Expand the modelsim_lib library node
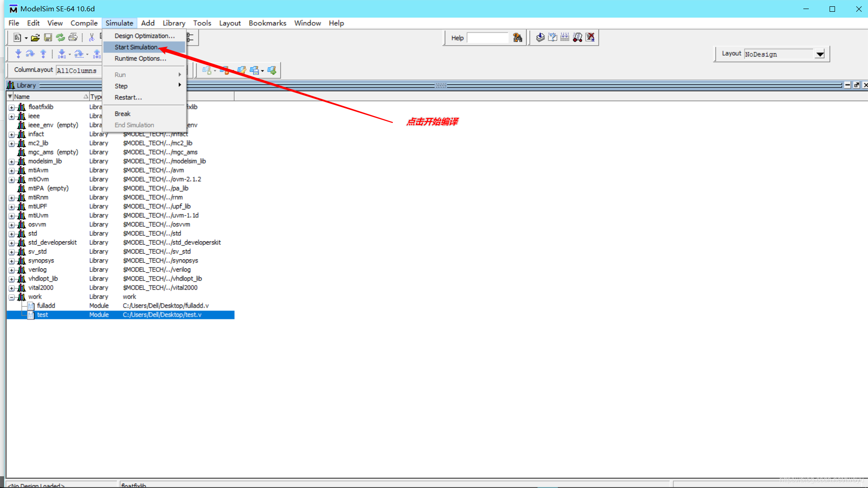 [x=12, y=162]
